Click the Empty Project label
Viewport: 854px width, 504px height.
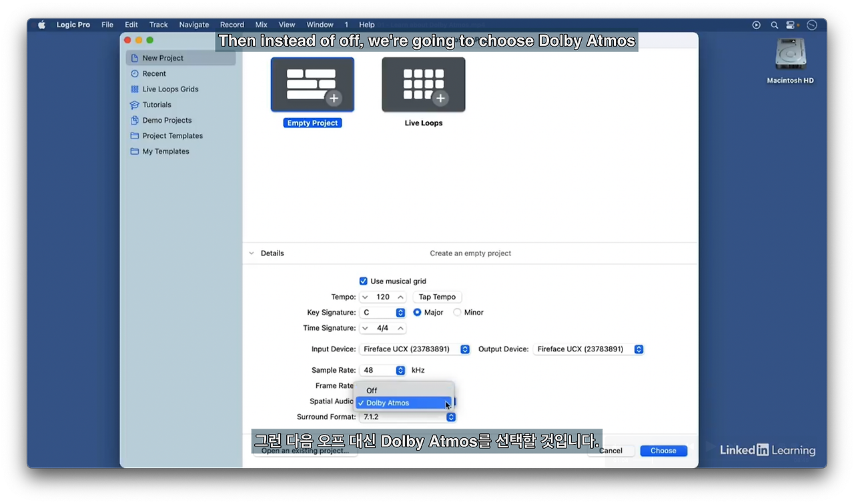312,123
